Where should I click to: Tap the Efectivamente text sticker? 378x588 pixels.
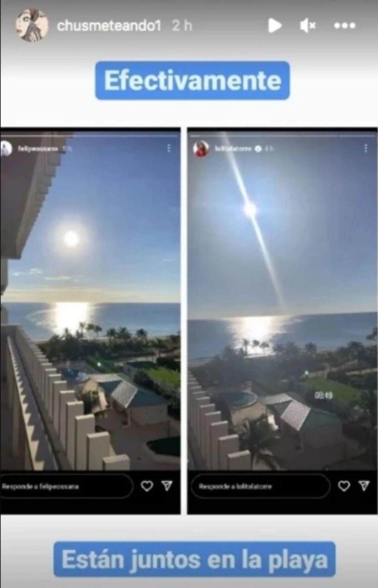tap(192, 81)
